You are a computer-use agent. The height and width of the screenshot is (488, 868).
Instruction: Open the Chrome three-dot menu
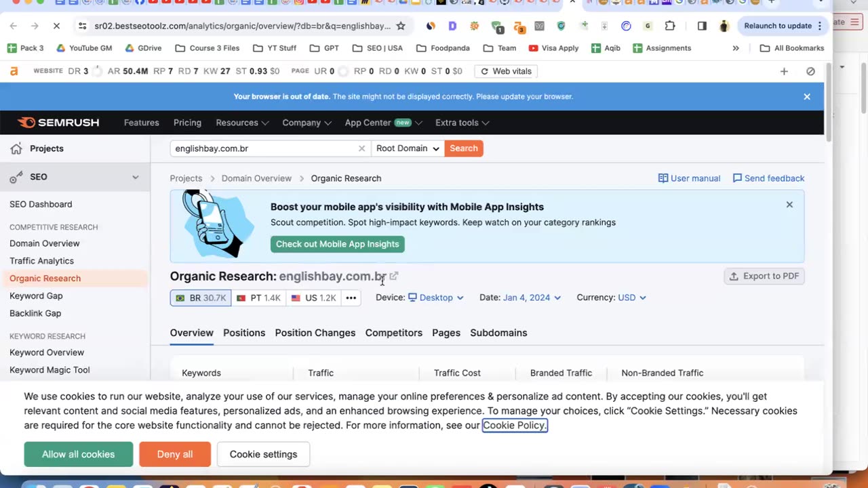coord(820,26)
